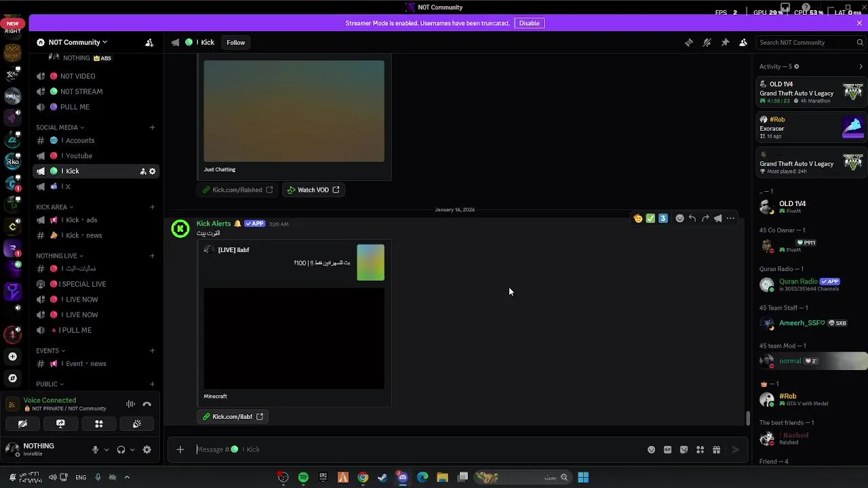Collapse the EVENTS category
The image size is (868, 488).
50,350
